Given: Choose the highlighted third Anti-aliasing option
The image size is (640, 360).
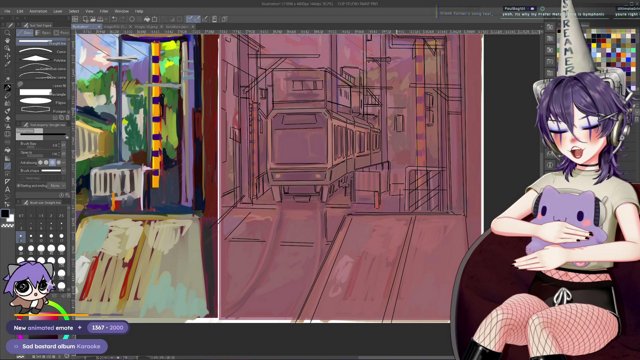Looking at the screenshot, I should (x=52, y=162).
